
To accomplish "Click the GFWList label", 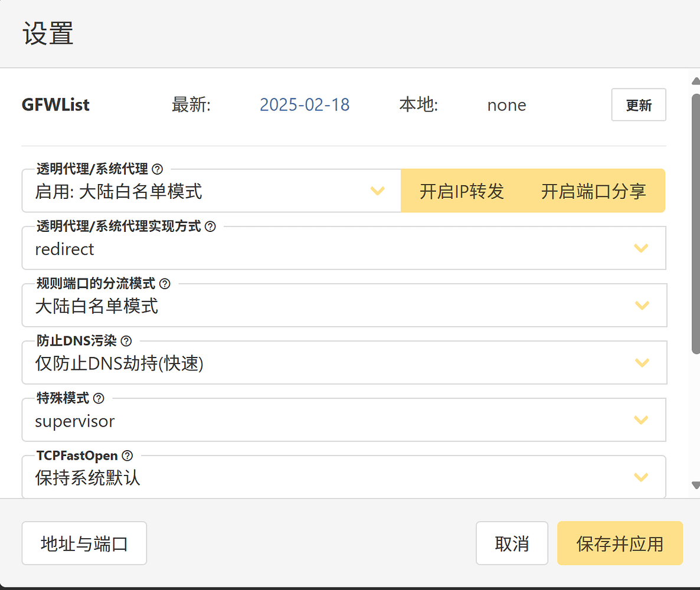I will click(x=56, y=105).
